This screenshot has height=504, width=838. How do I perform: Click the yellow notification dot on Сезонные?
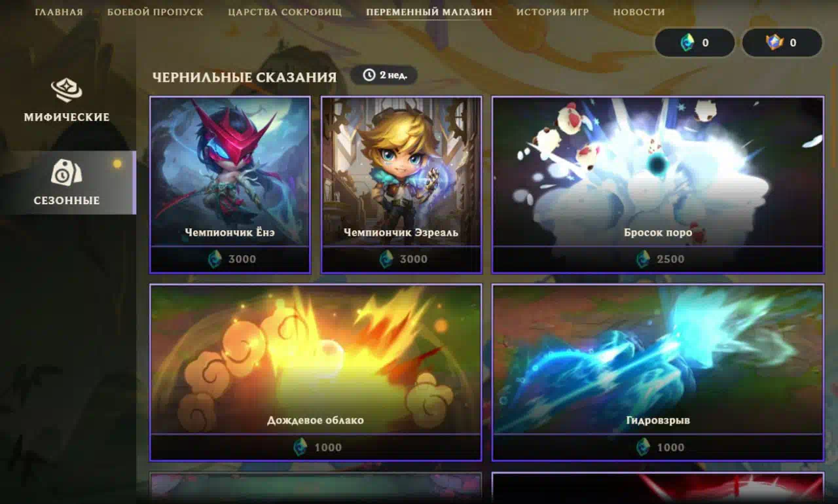[x=117, y=164]
